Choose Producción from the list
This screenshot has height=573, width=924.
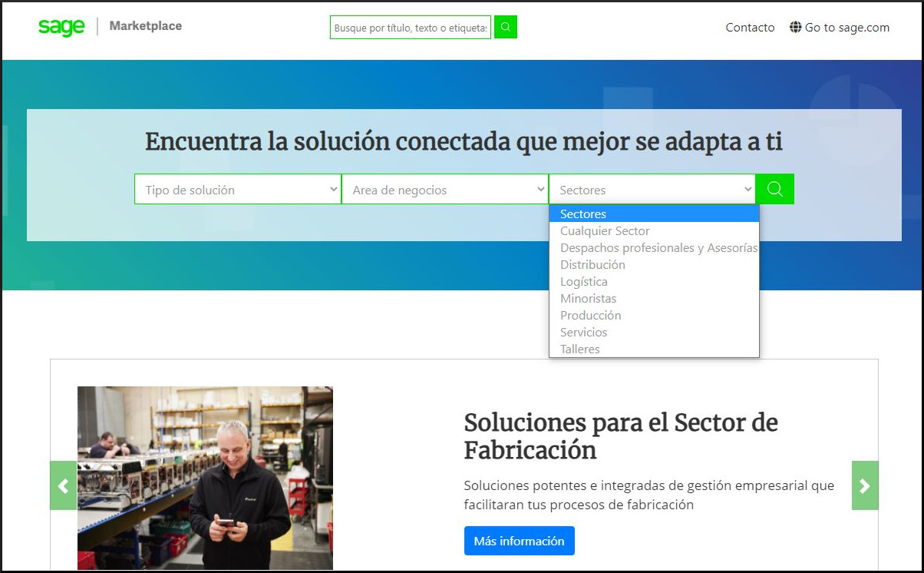point(590,316)
